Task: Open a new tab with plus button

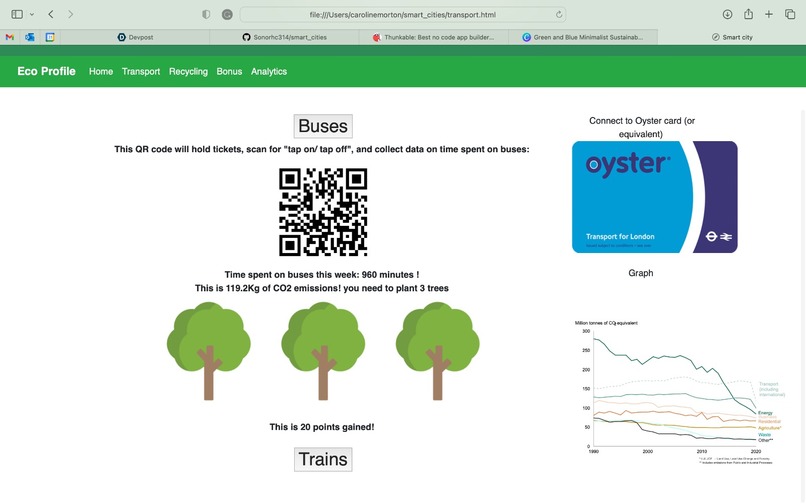Action: pos(769,14)
